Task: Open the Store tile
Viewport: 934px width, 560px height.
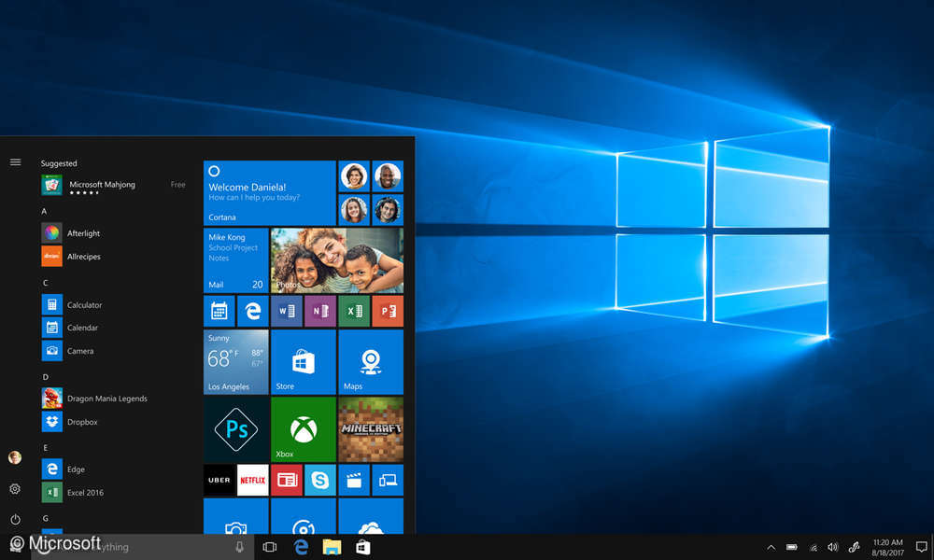Action: (x=303, y=362)
